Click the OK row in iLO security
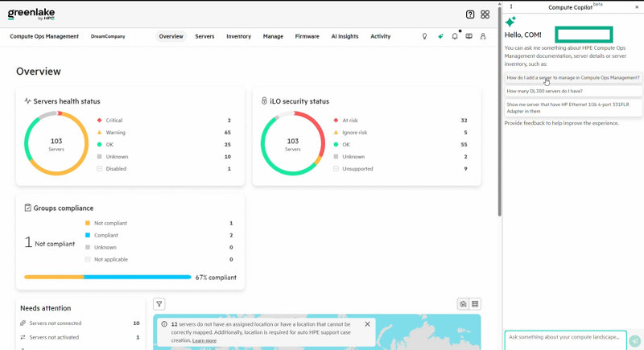 tap(400, 145)
